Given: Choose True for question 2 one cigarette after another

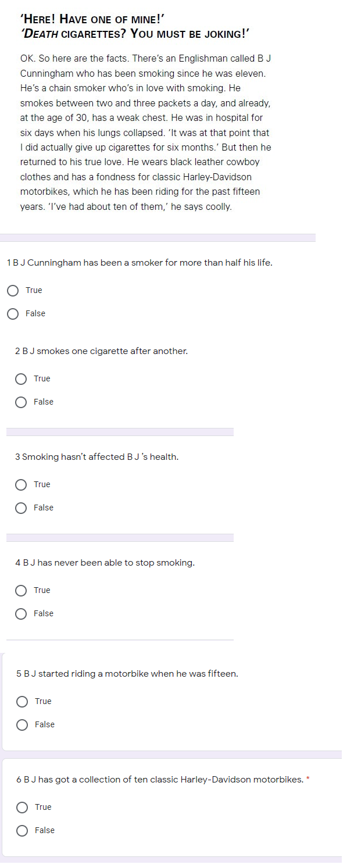Looking at the screenshot, I should pyautogui.click(x=22, y=379).
